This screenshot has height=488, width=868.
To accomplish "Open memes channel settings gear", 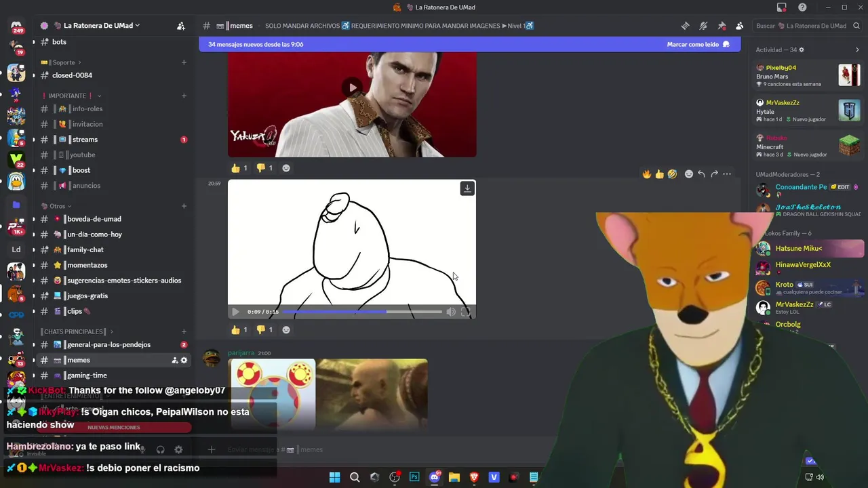I will tap(184, 360).
